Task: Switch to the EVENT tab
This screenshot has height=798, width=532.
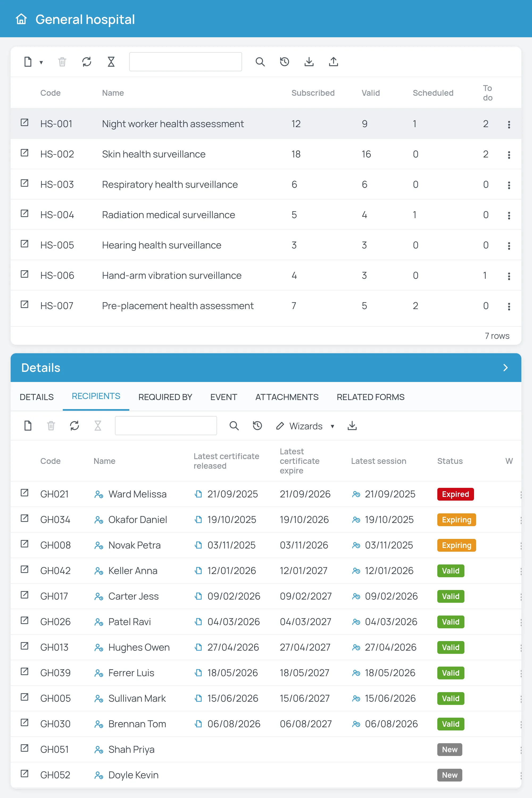Action: 224,397
